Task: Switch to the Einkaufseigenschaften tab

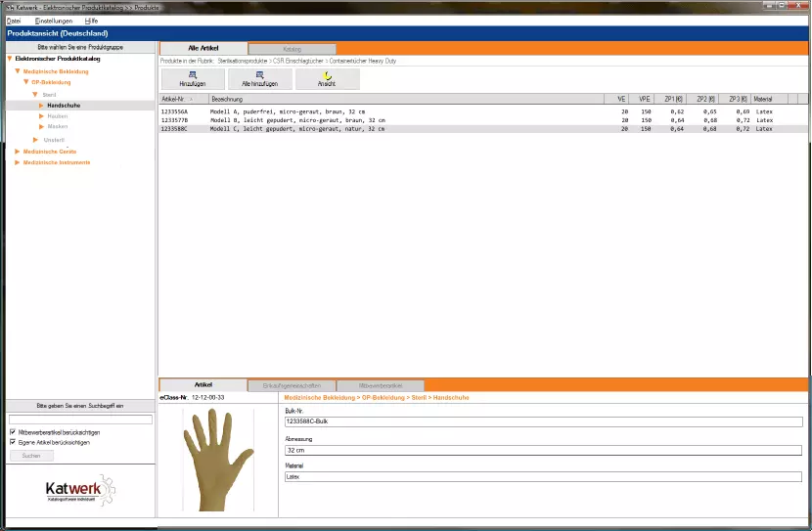Action: 292,385
